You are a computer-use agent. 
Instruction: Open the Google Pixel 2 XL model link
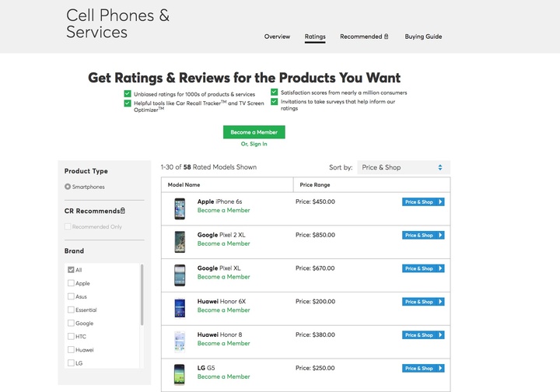point(222,235)
